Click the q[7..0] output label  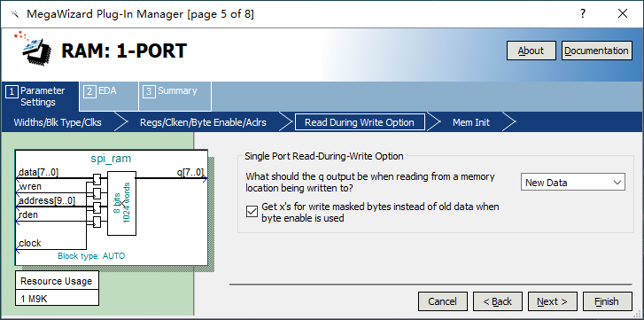(190, 172)
